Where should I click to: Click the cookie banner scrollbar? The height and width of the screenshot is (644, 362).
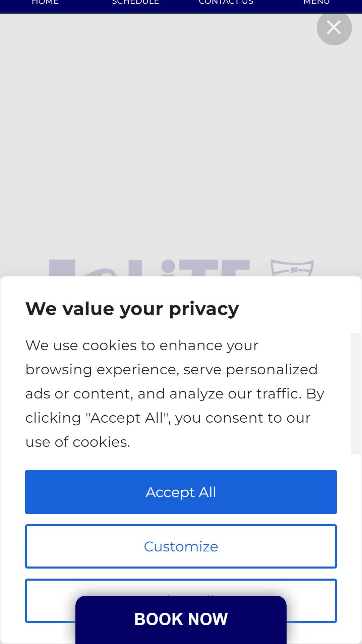[356, 393]
